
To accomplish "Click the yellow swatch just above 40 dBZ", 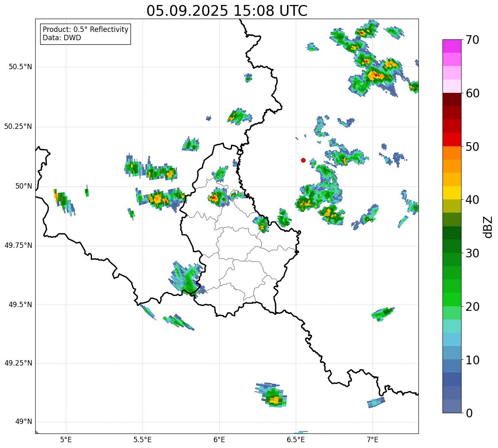I will (451, 193).
